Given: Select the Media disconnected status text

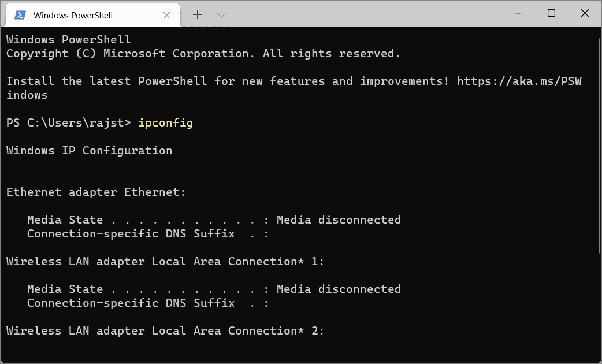Looking at the screenshot, I should (x=339, y=220).
